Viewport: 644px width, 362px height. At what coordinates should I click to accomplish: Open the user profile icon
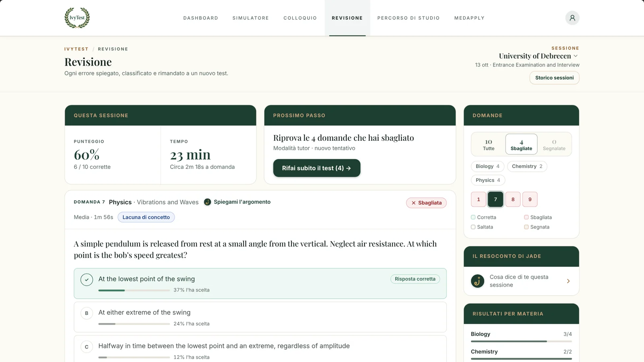(572, 18)
